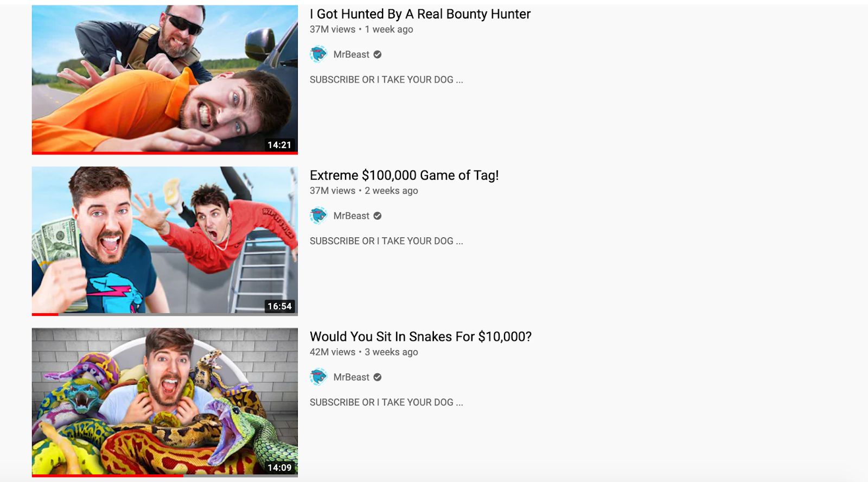This screenshot has height=482, width=868.
Task: Click the watch progress bar under Snakes thumbnail
Action: [165, 475]
